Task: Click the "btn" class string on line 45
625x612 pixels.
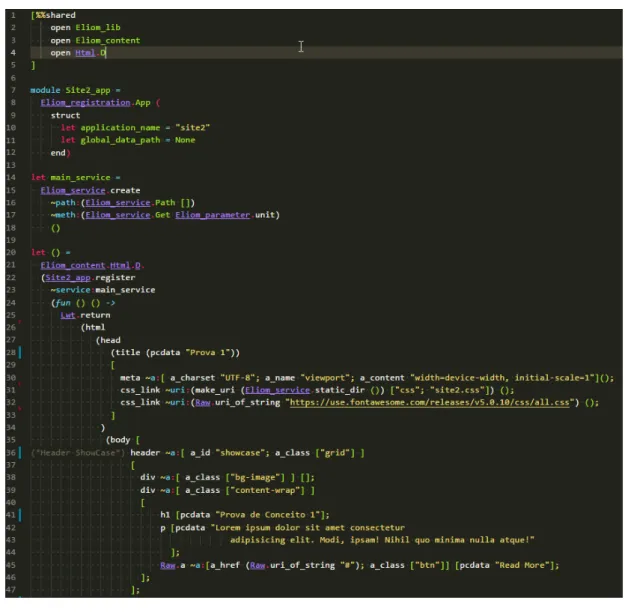Action: click(427, 565)
